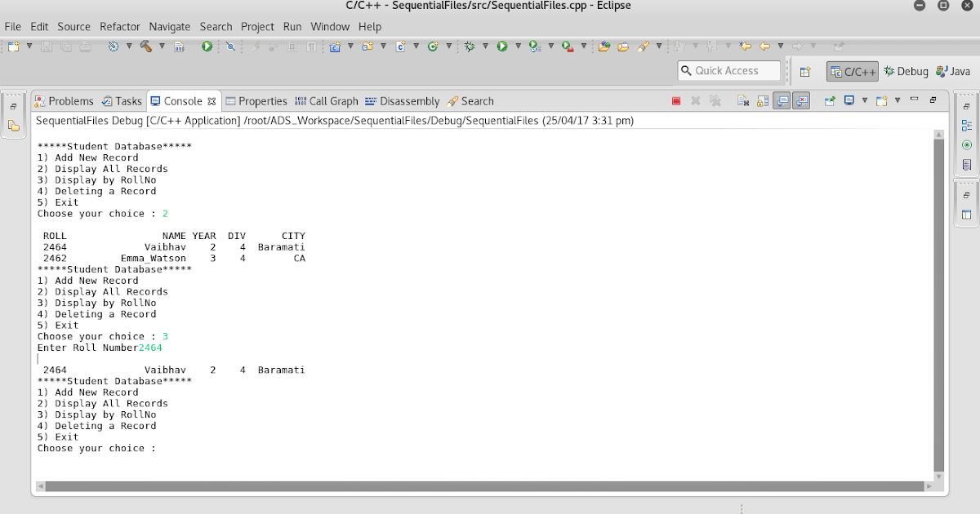This screenshot has height=514, width=980.
Task: Open a new console view
Action: pos(881,100)
